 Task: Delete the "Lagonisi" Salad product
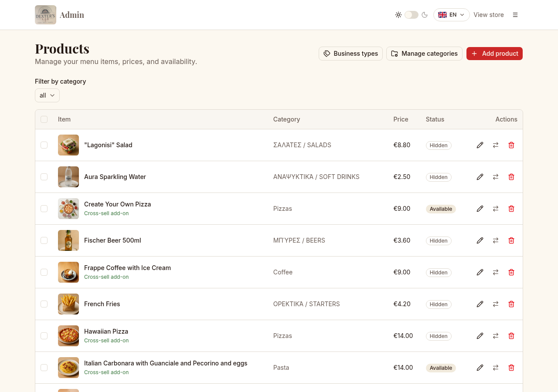point(511,145)
